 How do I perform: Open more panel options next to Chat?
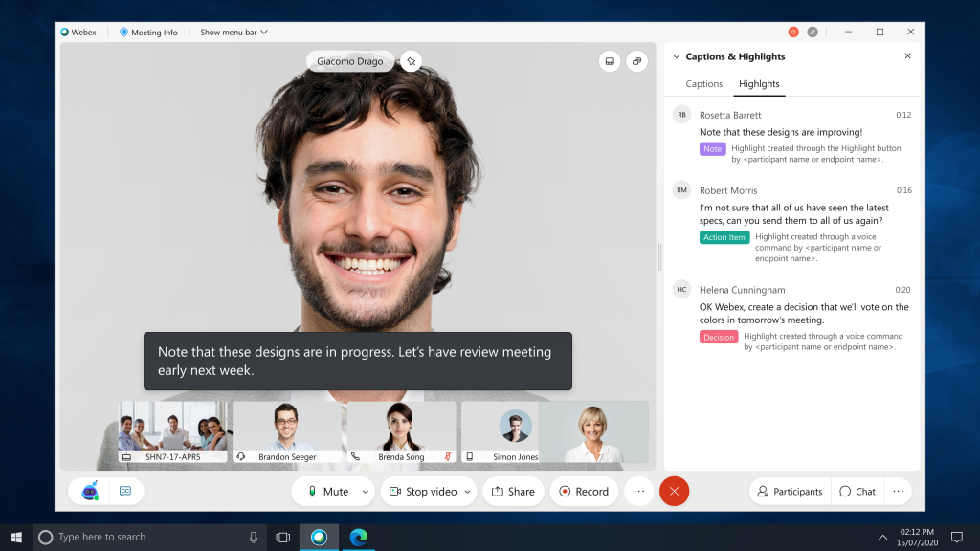coord(898,491)
